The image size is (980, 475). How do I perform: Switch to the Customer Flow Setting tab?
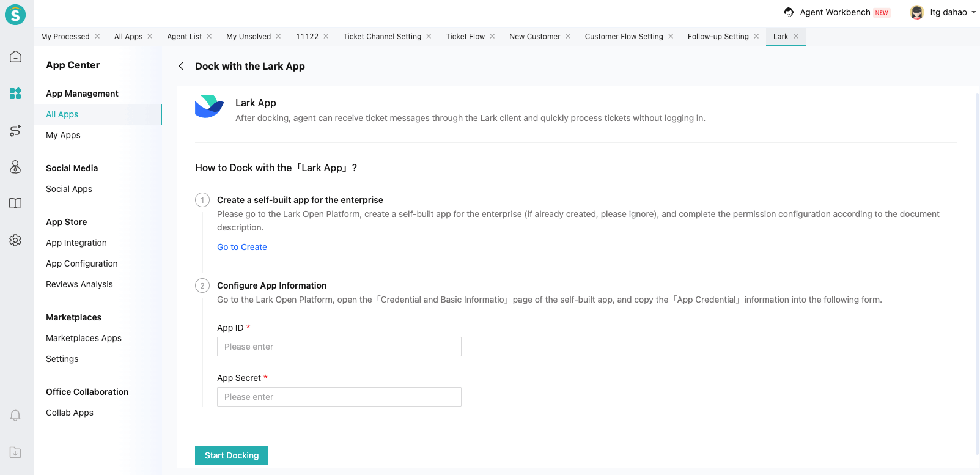pos(624,37)
